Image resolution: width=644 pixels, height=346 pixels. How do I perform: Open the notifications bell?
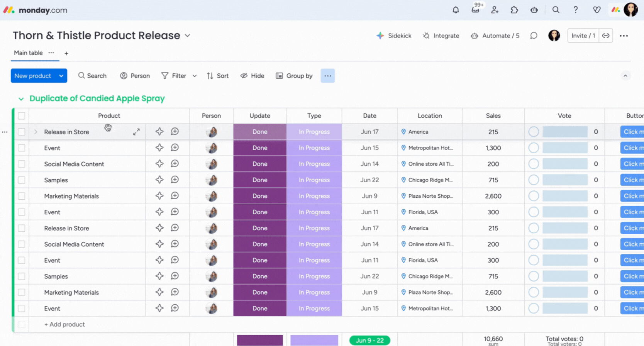(456, 10)
